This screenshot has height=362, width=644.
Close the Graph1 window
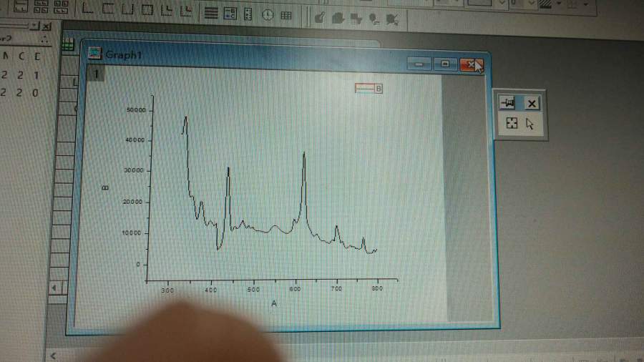pos(471,65)
